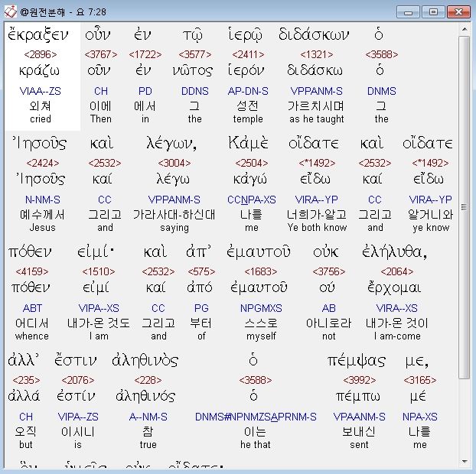Image resolution: width=476 pixels, height=474 pixels.
Task: Click the parsing code DNMS#NPNMZSAPRNM-S
Action: (256, 417)
